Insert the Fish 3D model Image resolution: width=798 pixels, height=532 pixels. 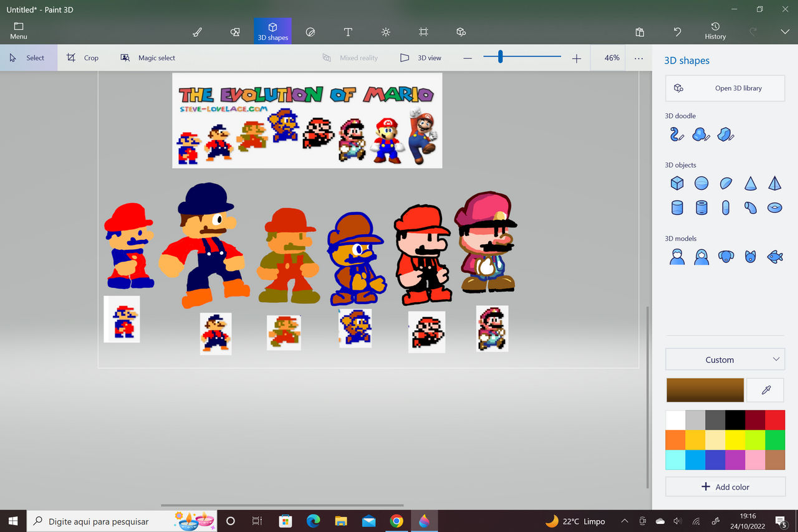[x=774, y=256]
